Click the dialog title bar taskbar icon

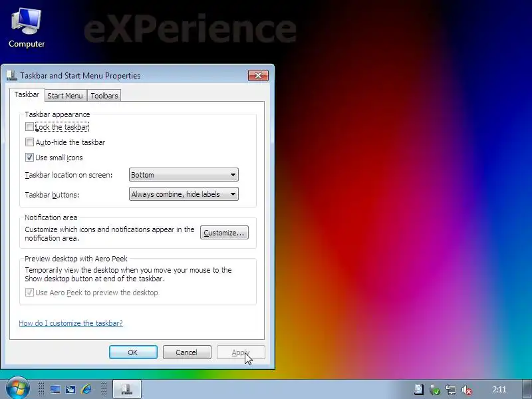(11, 75)
